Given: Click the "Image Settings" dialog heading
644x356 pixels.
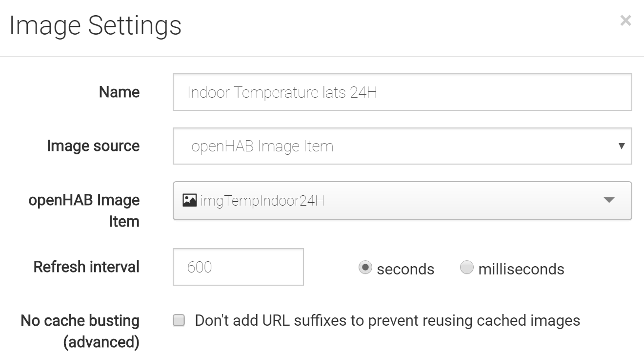Looking at the screenshot, I should 96,25.
